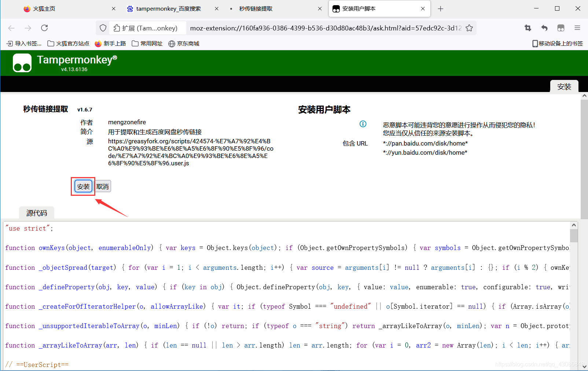The image size is (588, 371).
Task: Minimize the Firefox window
Action: [x=536, y=8]
